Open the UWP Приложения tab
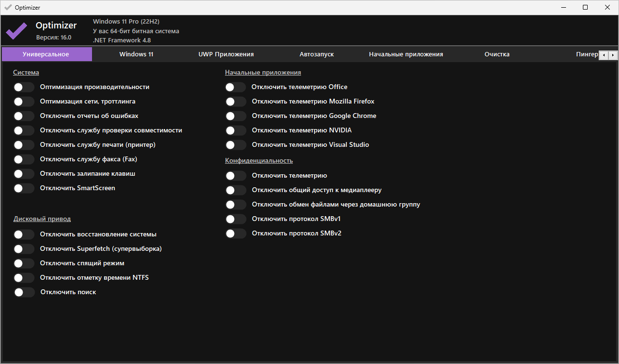The image size is (619, 364). [226, 54]
